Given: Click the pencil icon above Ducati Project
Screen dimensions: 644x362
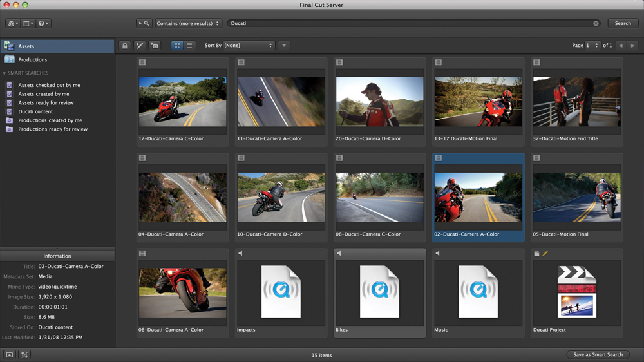Looking at the screenshot, I should [x=545, y=254].
